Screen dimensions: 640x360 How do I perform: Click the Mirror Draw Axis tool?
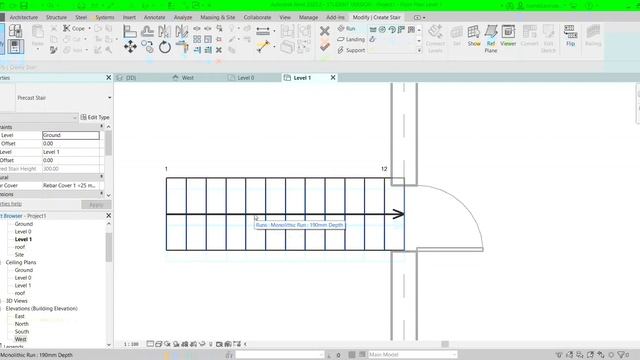pos(182,31)
